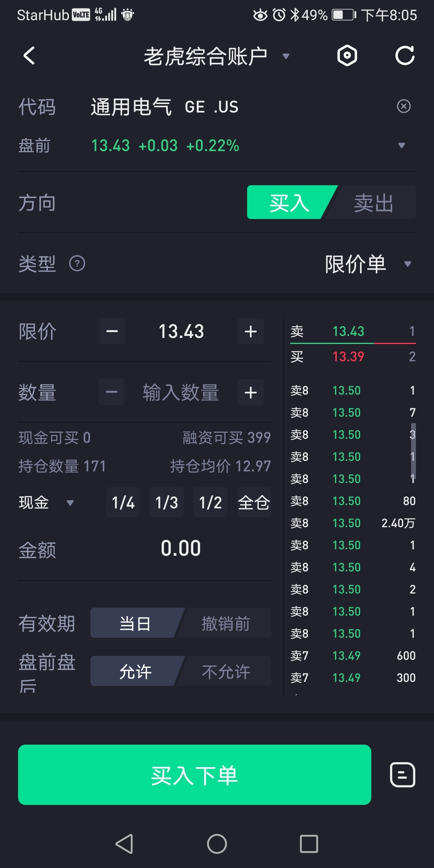Image resolution: width=434 pixels, height=868 pixels.
Task: Decrease limit price with minus button
Action: click(x=112, y=332)
